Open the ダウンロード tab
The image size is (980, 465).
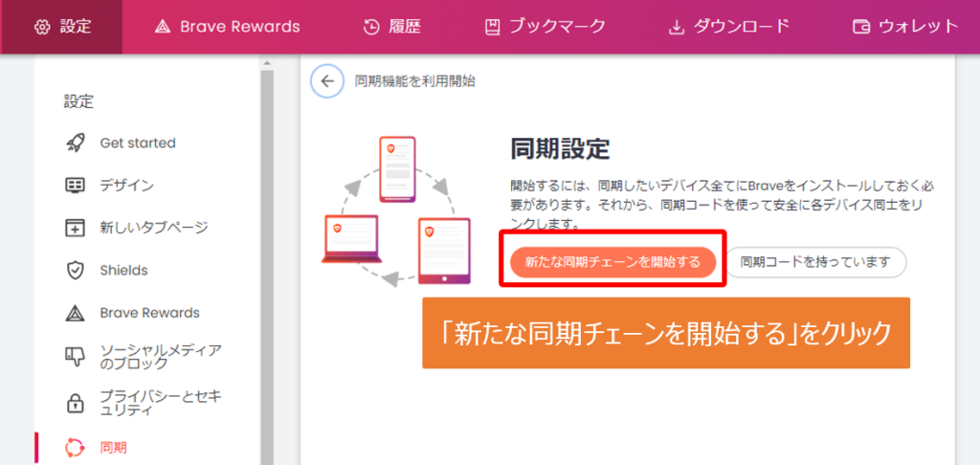click(x=729, y=27)
